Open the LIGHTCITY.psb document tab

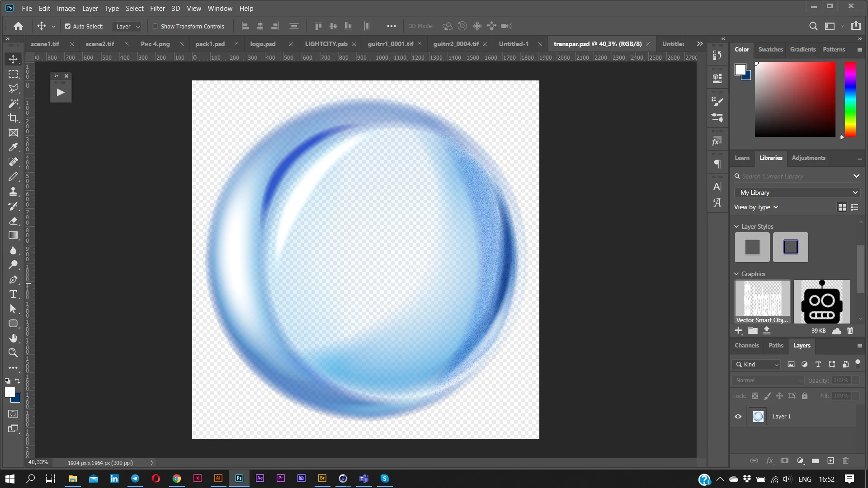pos(326,44)
